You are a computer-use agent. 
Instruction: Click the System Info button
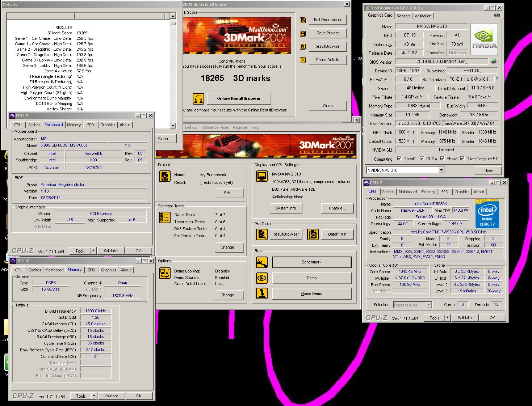285,208
